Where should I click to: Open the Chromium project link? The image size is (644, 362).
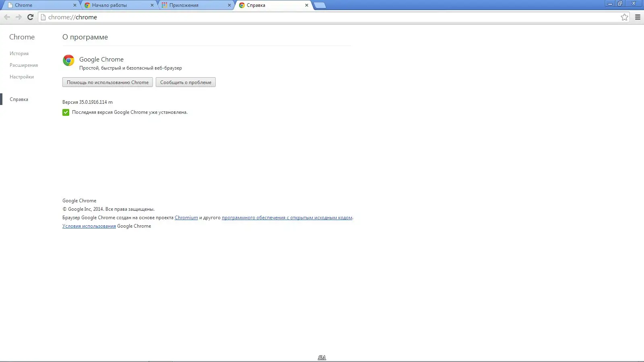click(186, 218)
